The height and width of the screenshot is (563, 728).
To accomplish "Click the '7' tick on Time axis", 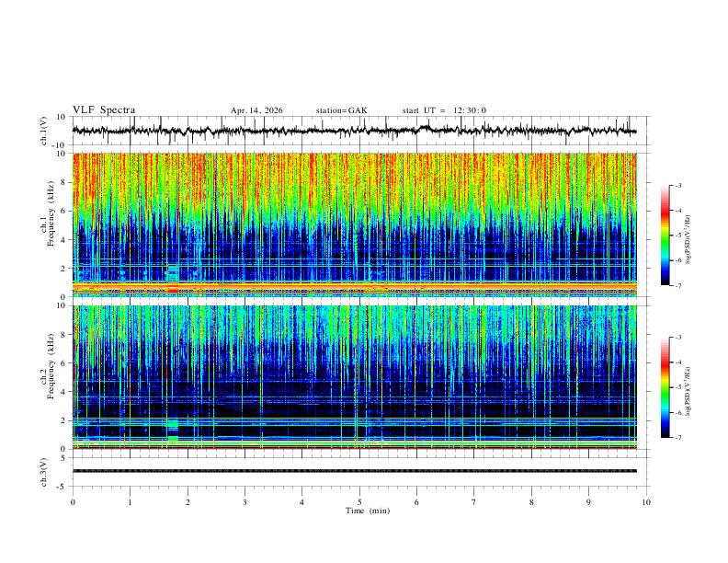I will click(474, 502).
